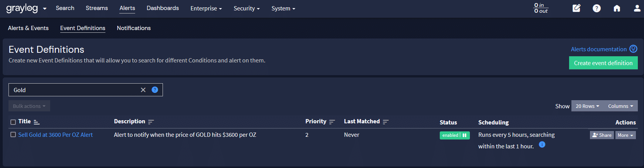Go to the home start page icon
644x168 pixels.
pyautogui.click(x=617, y=8)
